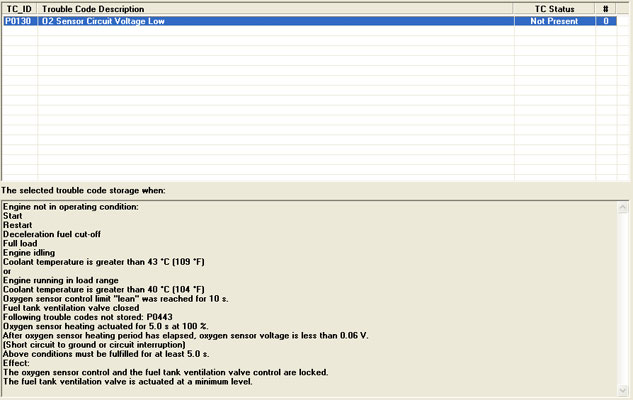Click the count cell showing 0
633x400 pixels.
click(x=606, y=21)
